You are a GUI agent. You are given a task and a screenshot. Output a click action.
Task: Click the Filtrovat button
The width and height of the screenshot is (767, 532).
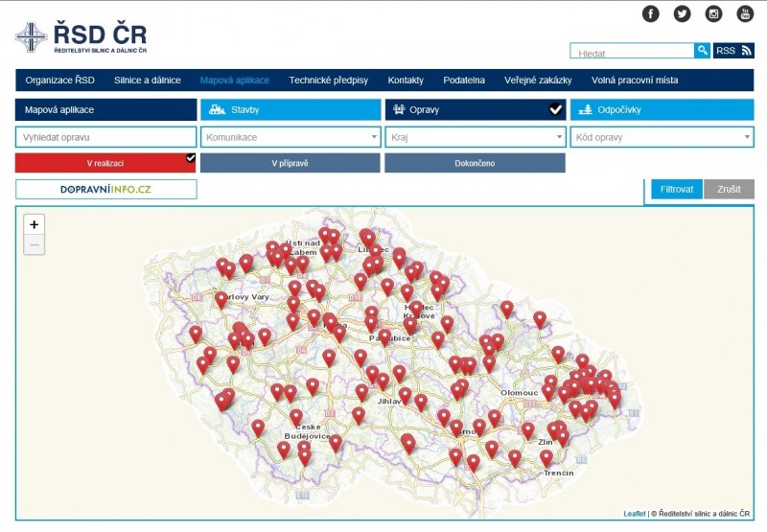click(x=677, y=189)
